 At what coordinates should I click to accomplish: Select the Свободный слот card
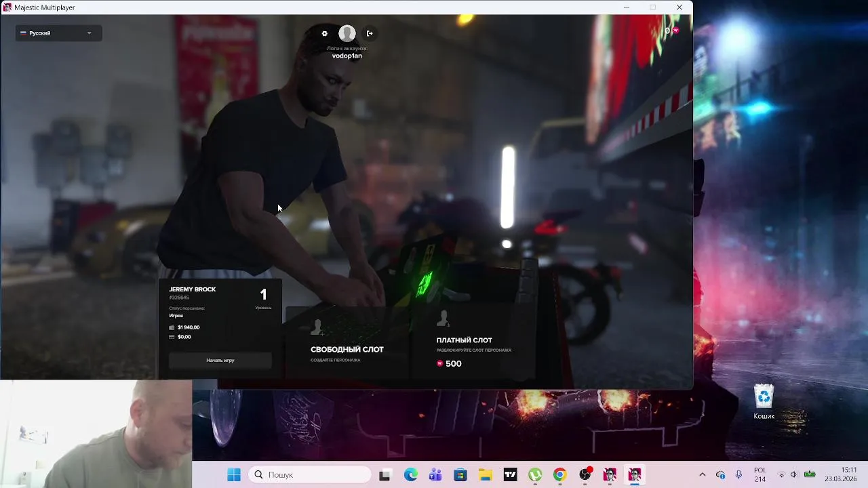pos(347,342)
